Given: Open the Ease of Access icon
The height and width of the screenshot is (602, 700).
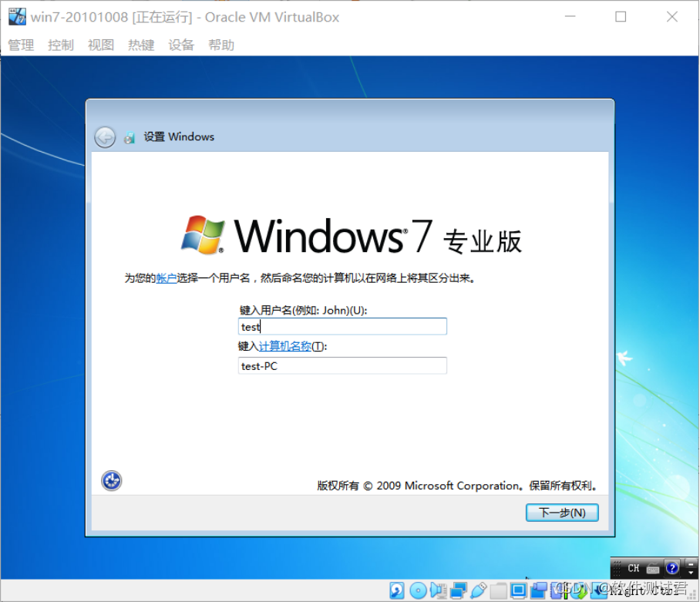Looking at the screenshot, I should tap(111, 481).
